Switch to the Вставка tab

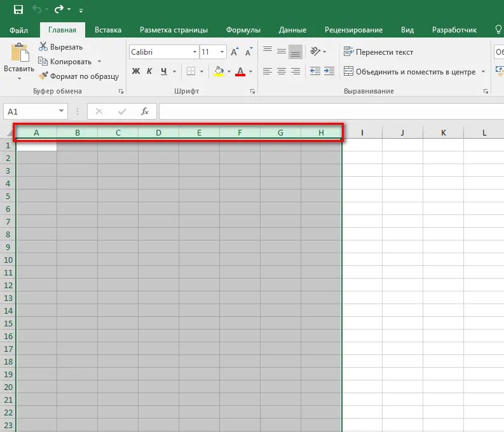108,30
